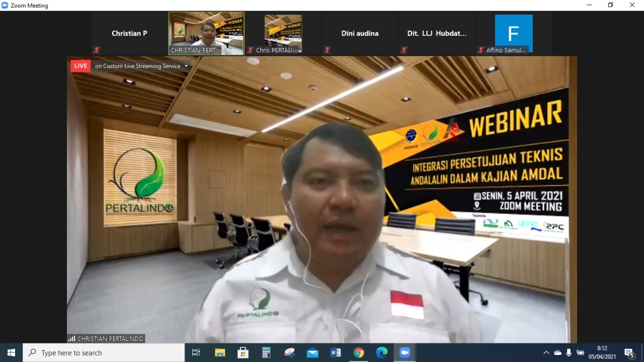The height and width of the screenshot is (362, 644).
Task: Click the Chris PERTALINDO video thumbnail
Action: 283,34
